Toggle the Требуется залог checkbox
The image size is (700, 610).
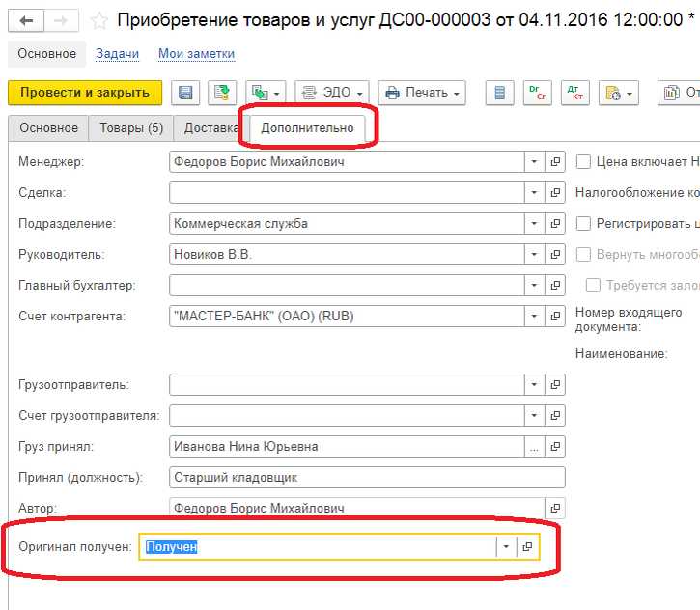click(x=593, y=285)
